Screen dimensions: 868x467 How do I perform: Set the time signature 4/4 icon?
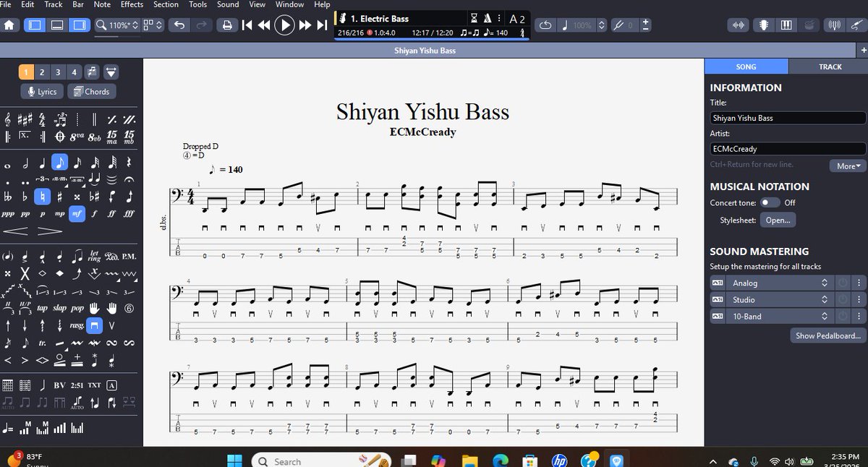tap(43, 119)
